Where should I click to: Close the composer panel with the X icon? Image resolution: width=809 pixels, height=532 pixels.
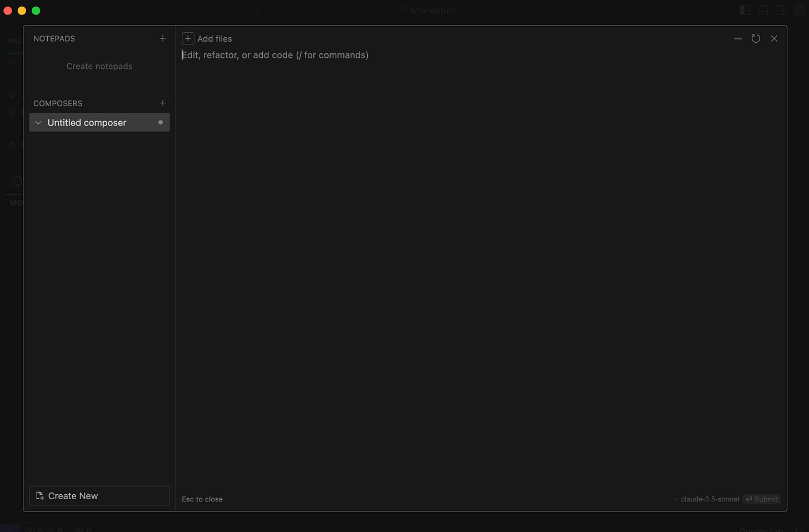[x=774, y=38]
